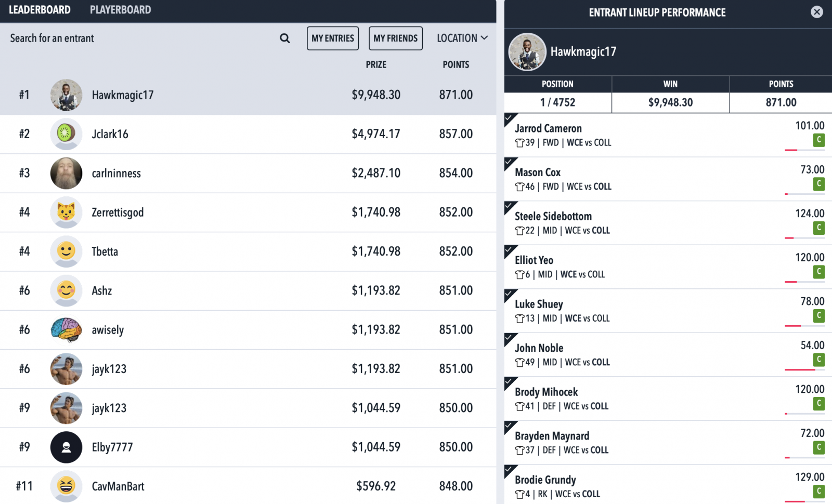The width and height of the screenshot is (832, 504).
Task: Click the green C badge for Brody Mihocek
Action: [819, 403]
